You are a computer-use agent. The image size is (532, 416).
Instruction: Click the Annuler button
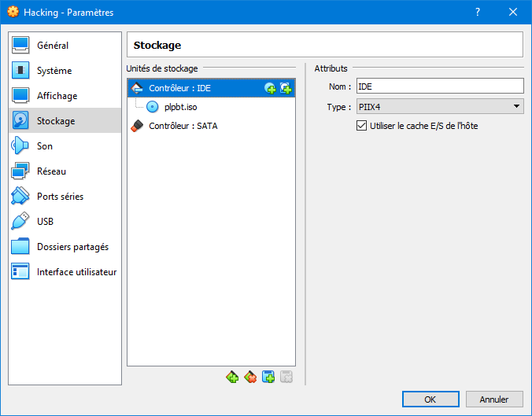pos(494,399)
